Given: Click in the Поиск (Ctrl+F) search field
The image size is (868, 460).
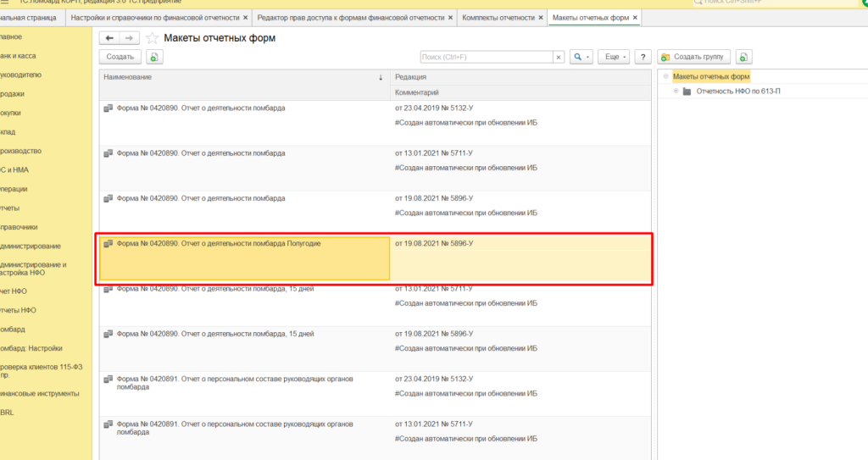Looking at the screenshot, I should point(487,57).
